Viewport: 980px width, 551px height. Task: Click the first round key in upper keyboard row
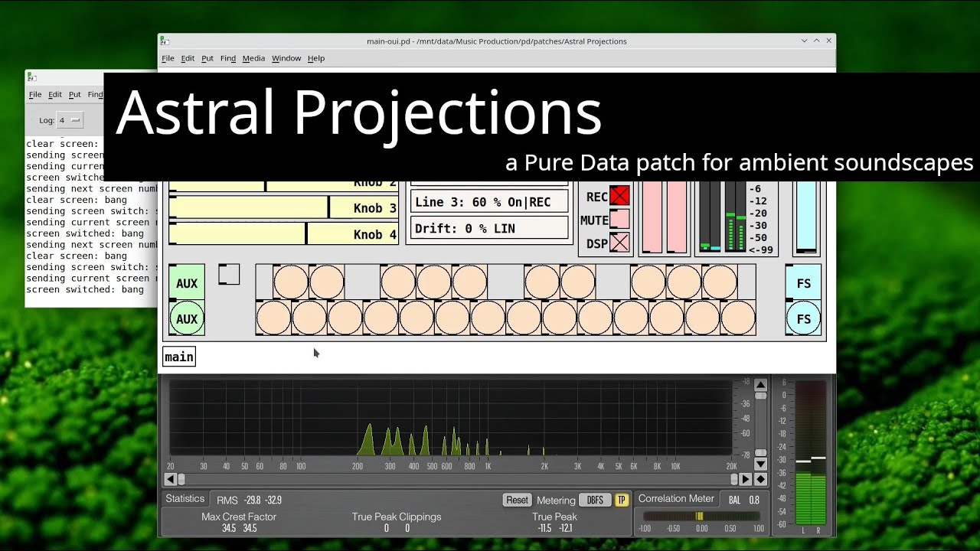[291, 282]
